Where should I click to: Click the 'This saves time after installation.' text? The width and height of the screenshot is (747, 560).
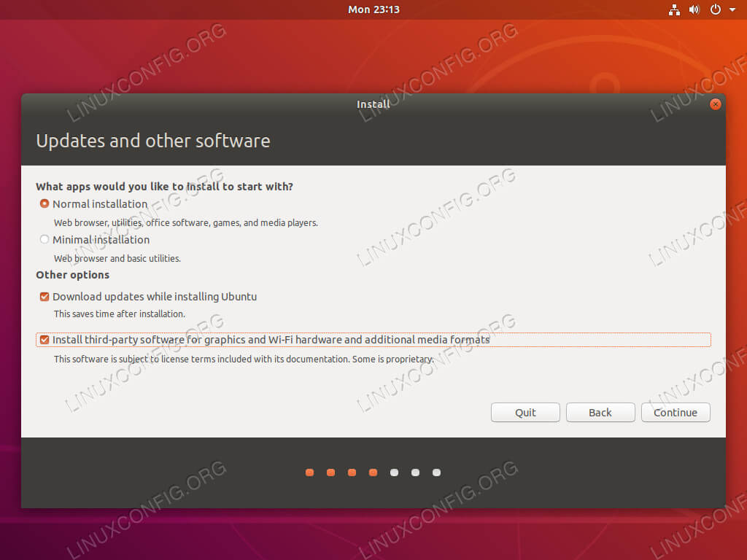120,314
